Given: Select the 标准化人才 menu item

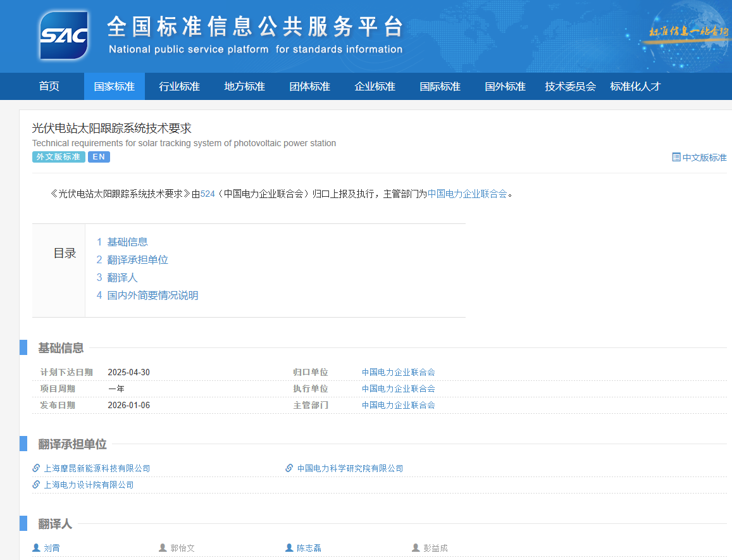Looking at the screenshot, I should click(635, 87).
